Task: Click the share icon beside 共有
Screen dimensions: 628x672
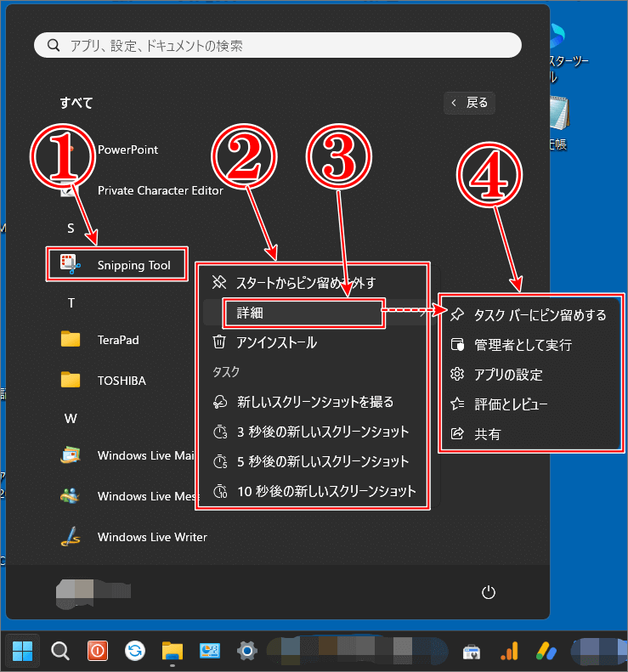Action: click(x=457, y=434)
